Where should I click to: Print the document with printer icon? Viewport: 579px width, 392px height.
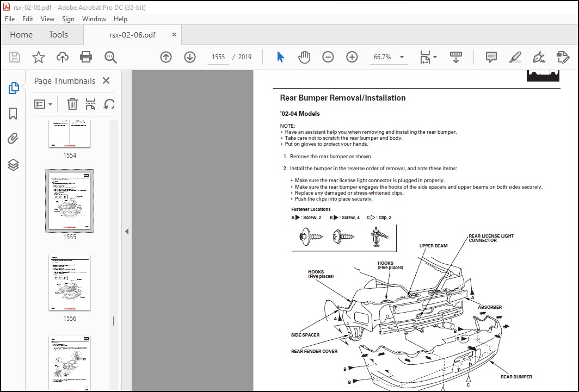click(86, 57)
